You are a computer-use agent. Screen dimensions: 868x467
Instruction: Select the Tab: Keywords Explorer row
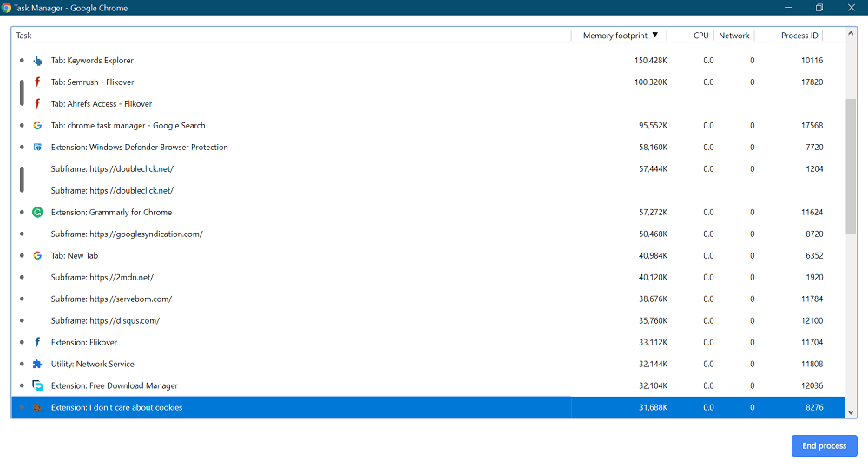point(429,60)
